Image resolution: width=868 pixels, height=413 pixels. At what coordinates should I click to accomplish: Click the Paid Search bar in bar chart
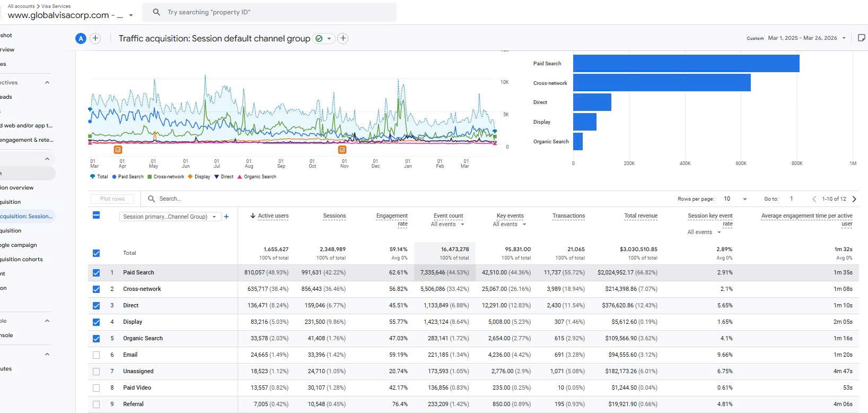pos(686,64)
